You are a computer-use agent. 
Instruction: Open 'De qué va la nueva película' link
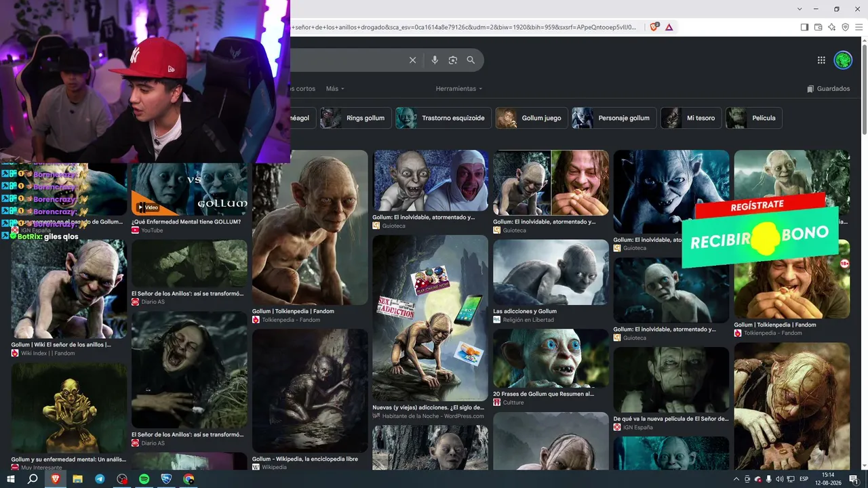click(x=671, y=419)
